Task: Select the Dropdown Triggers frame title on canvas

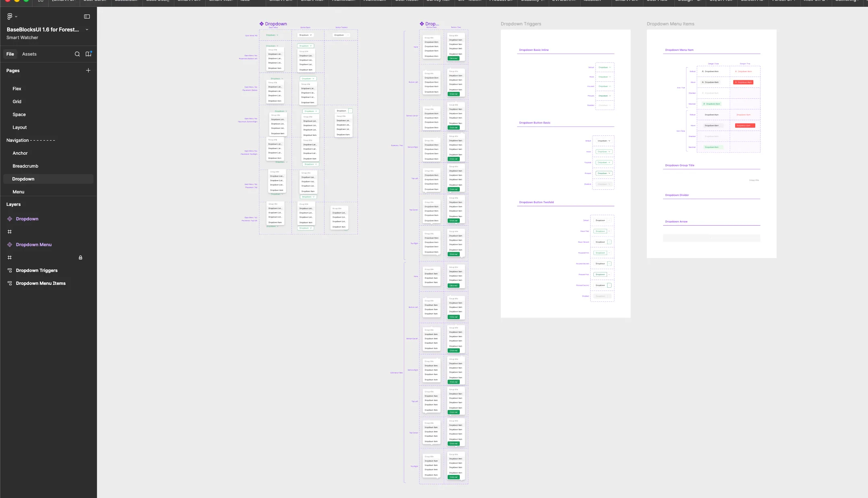Action: 521,24
